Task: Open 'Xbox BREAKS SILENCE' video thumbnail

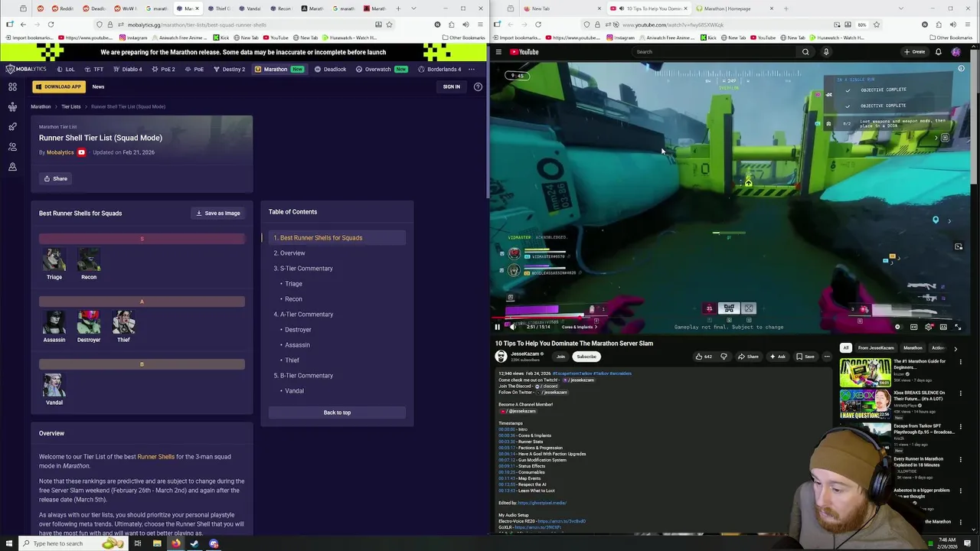Action: (865, 403)
